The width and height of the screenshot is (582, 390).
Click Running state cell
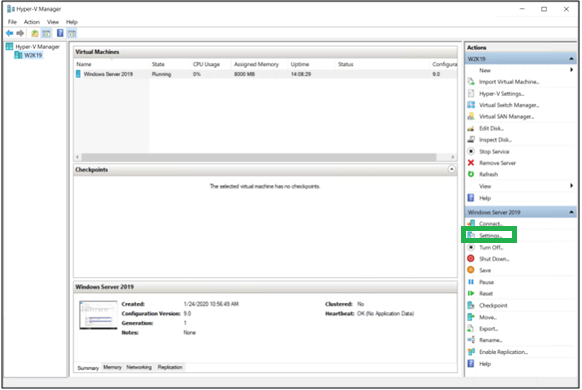pyautogui.click(x=161, y=74)
